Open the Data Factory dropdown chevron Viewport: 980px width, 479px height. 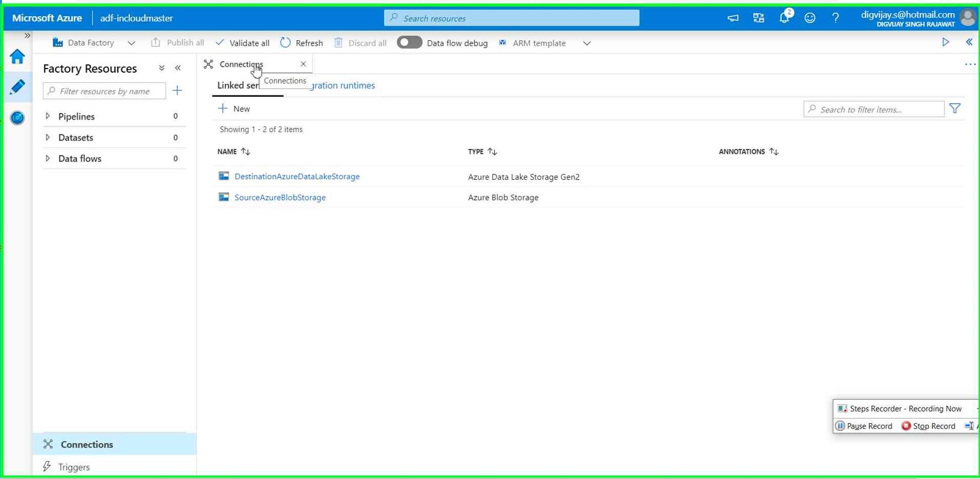(131, 43)
